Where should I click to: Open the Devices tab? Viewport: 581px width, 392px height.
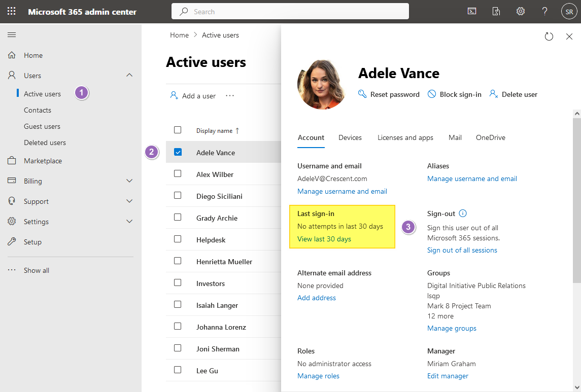click(350, 138)
